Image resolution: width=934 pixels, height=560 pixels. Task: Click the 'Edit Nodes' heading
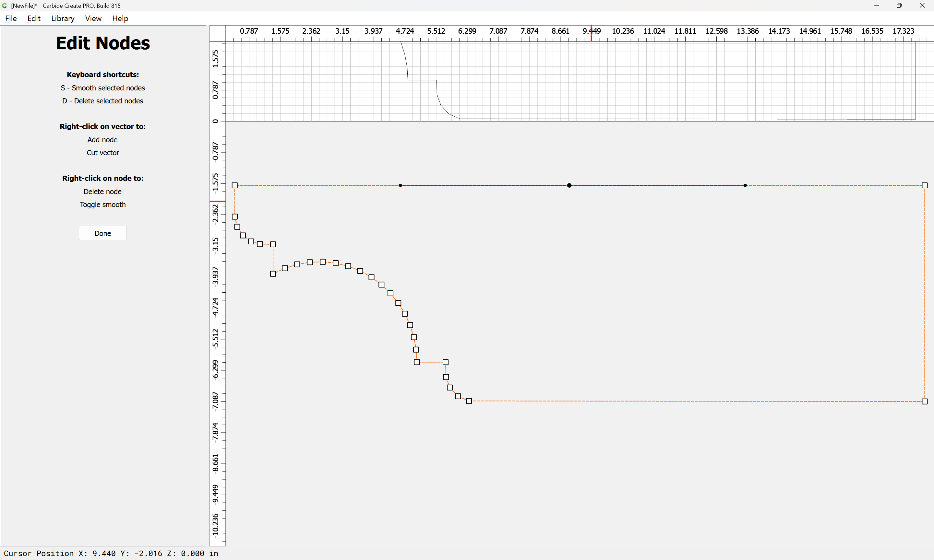point(103,43)
